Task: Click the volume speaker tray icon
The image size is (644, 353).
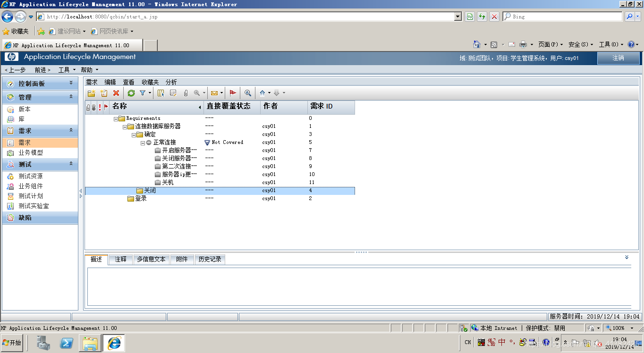Action: tap(598, 343)
